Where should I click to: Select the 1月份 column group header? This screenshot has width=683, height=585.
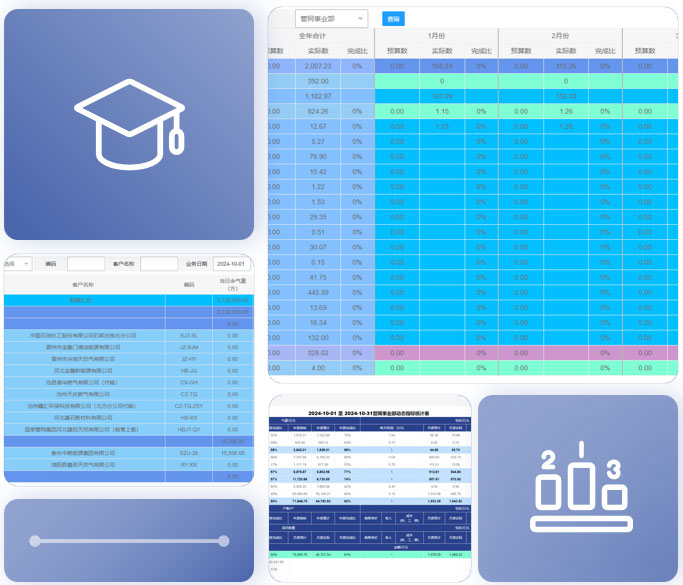point(435,35)
